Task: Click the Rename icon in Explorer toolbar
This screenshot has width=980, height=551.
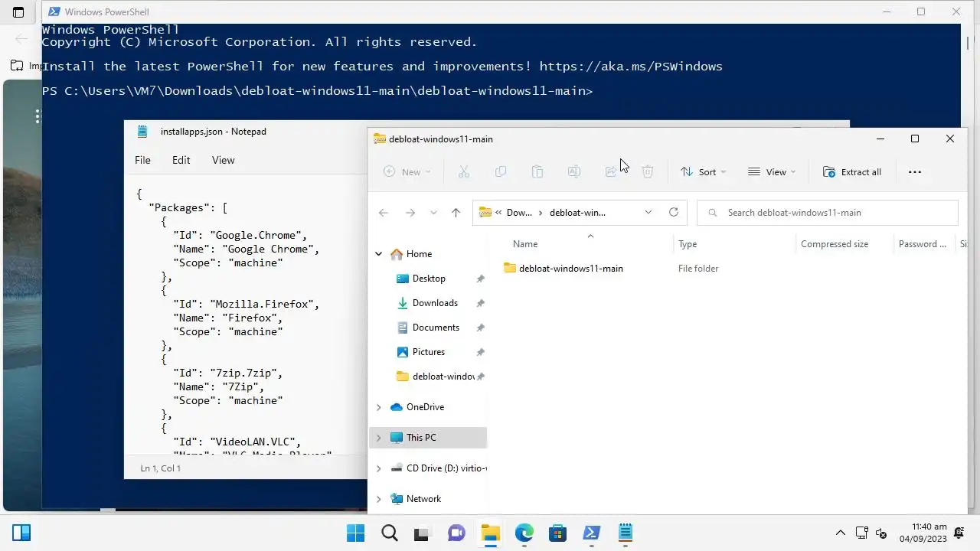Action: pos(574,172)
